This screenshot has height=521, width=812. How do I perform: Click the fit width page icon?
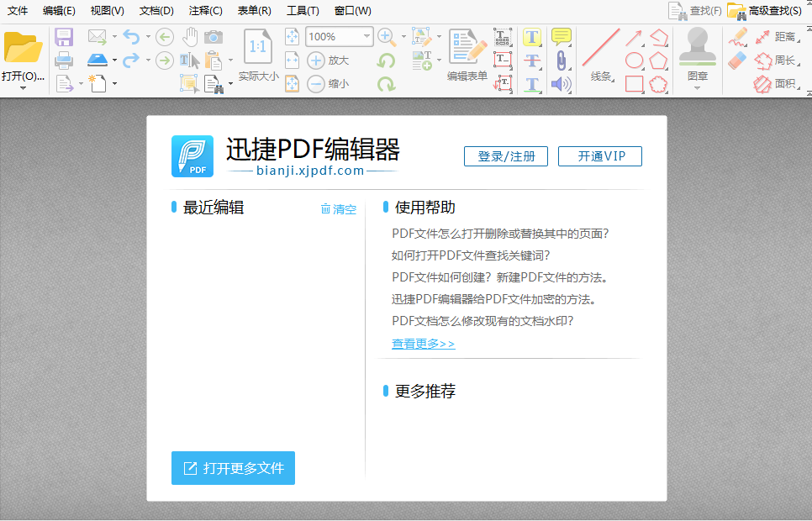click(292, 60)
